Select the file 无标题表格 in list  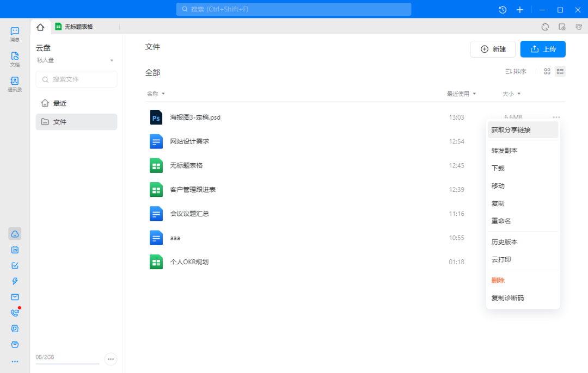pyautogui.click(x=186, y=165)
